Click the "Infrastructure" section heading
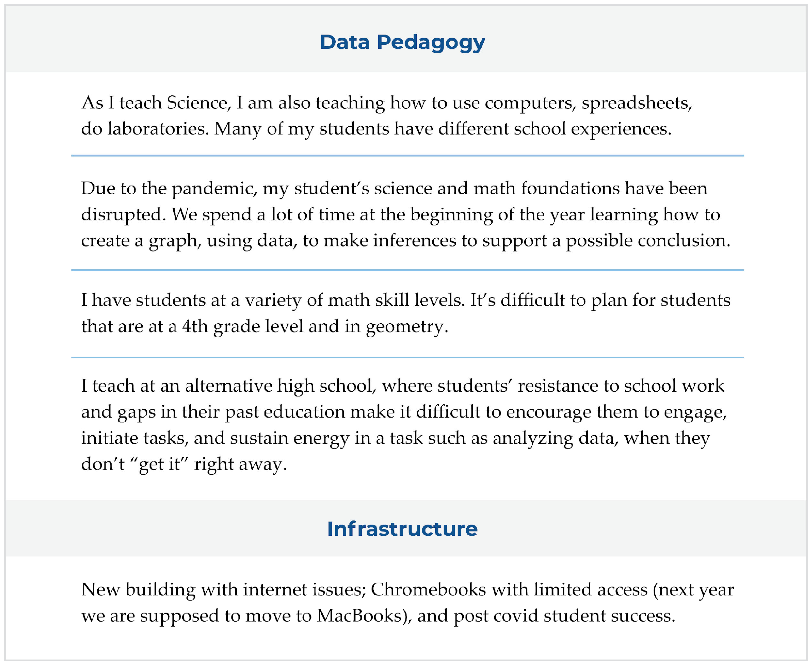 (x=402, y=529)
